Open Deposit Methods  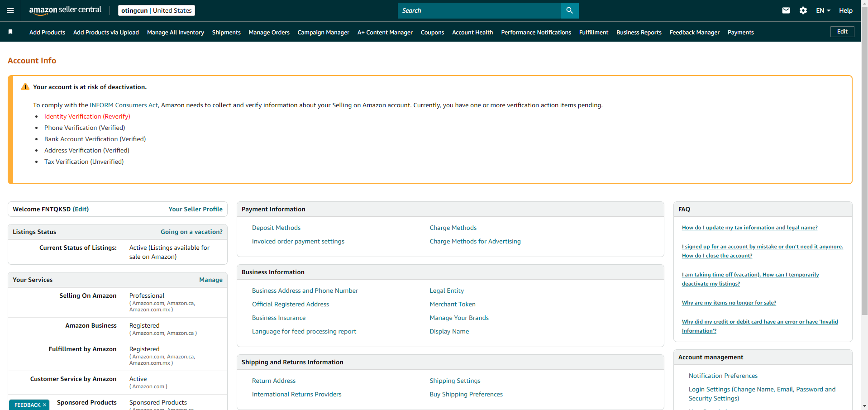(276, 228)
